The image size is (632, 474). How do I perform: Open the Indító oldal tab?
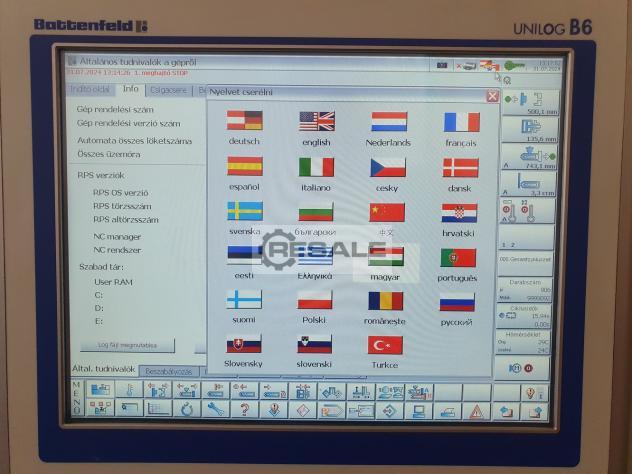91,90
